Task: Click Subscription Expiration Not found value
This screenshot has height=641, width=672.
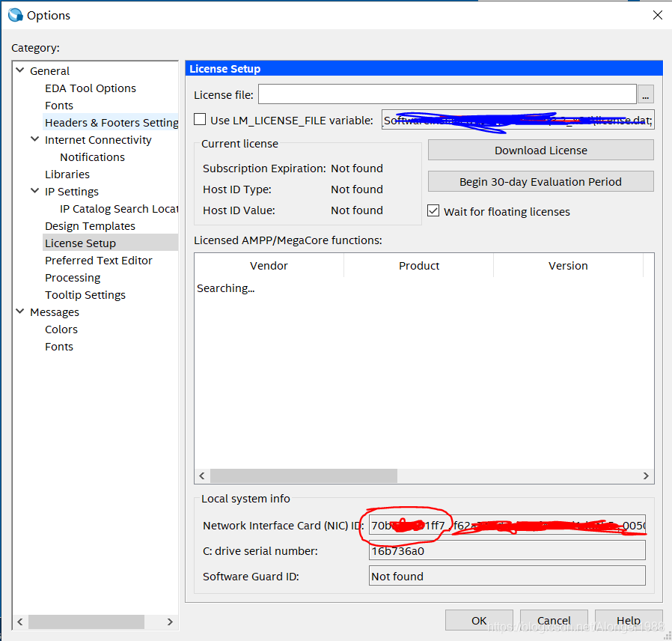Action: 356,168
